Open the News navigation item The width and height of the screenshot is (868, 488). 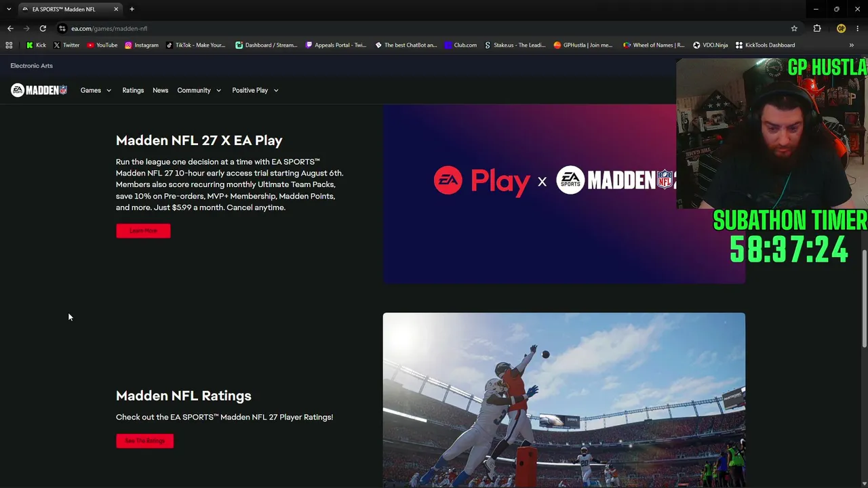click(x=160, y=90)
